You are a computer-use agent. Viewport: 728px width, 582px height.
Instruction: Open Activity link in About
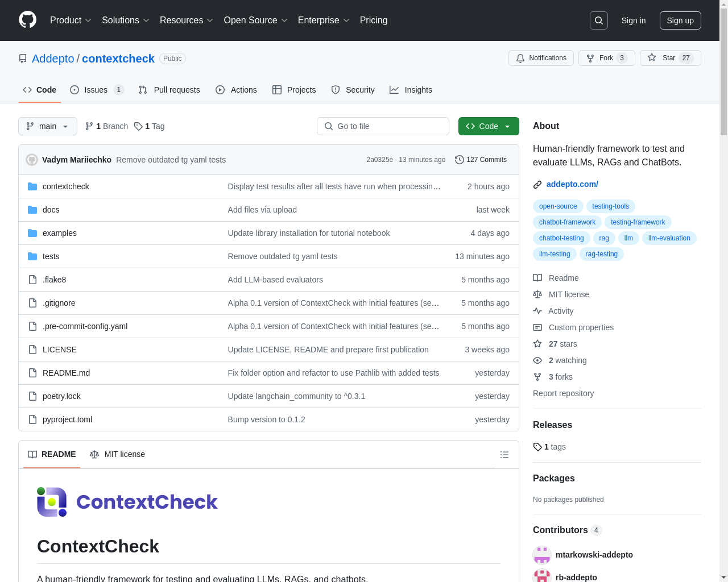pyautogui.click(x=553, y=311)
